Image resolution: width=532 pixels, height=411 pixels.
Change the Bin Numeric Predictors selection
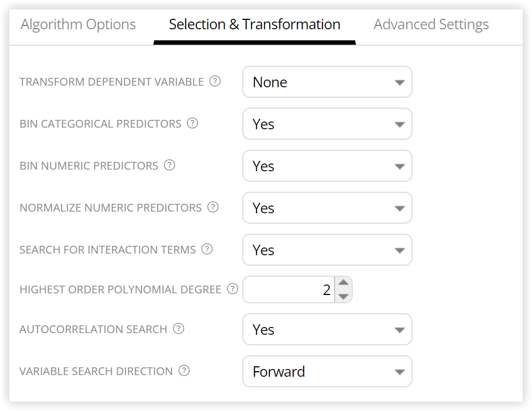(327, 166)
